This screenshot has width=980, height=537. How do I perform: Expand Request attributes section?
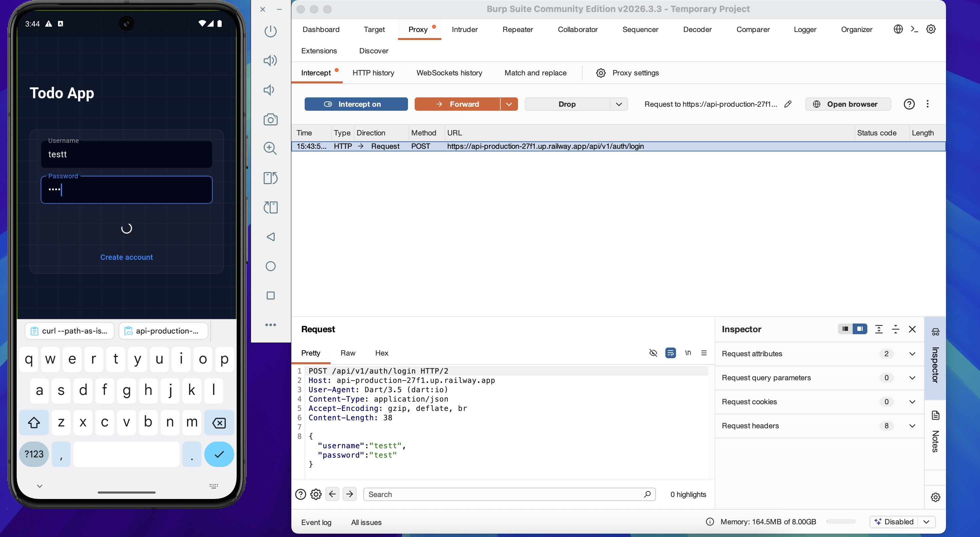(x=912, y=354)
